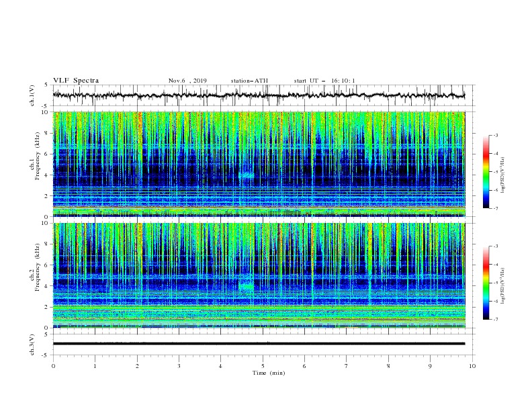Click the 4 kHz emission patch in the ch.1 spectrogram
This screenshot has width=532, height=411.
pos(247,175)
